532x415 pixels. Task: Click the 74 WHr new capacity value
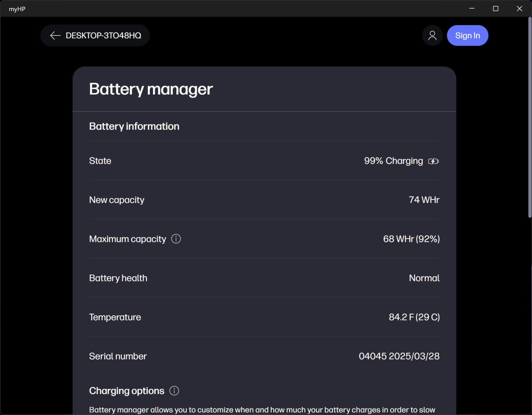point(424,200)
